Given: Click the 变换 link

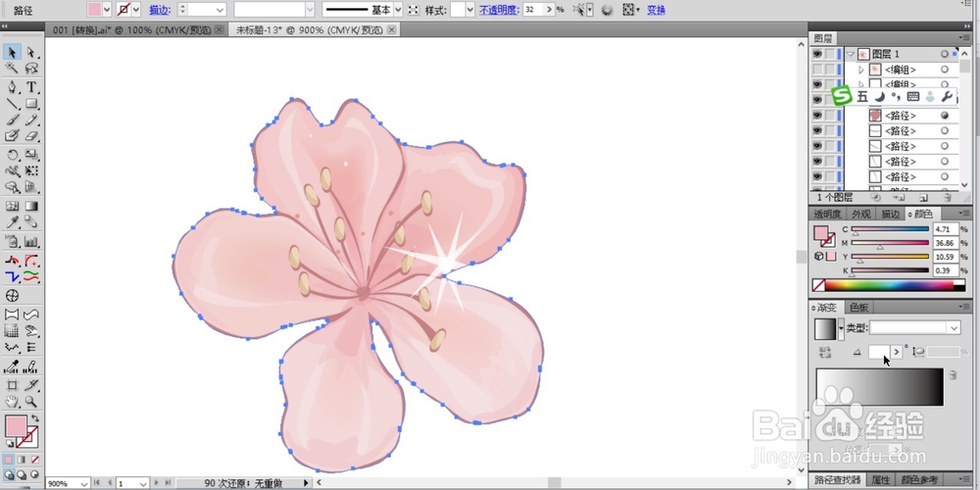Looking at the screenshot, I should [656, 10].
